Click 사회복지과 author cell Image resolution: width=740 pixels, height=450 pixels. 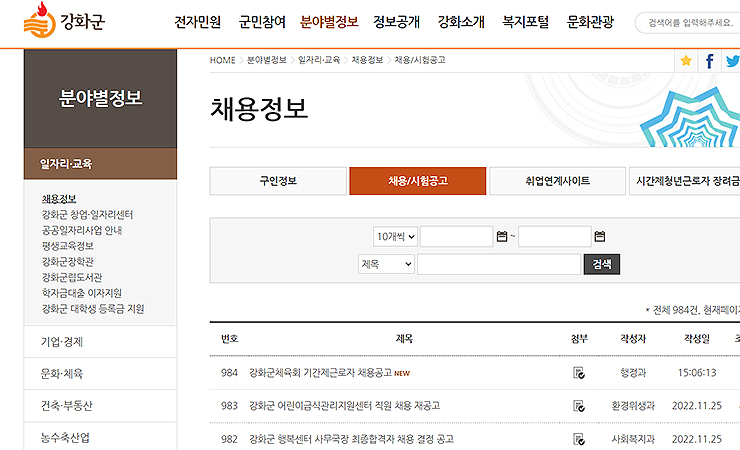633,439
